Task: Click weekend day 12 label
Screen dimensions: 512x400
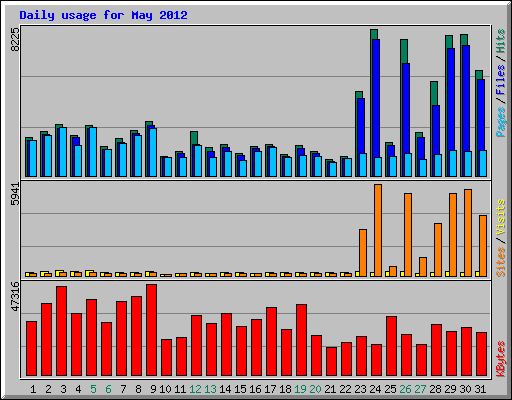Action: click(195, 389)
